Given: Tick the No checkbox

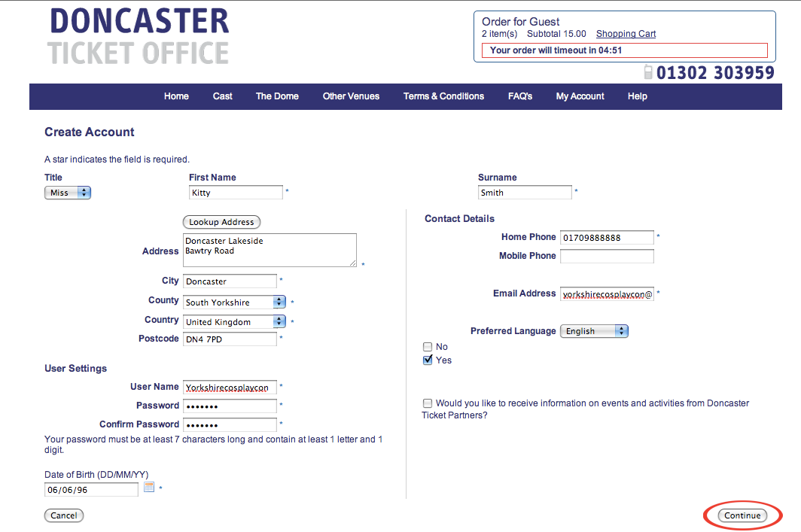Looking at the screenshot, I should click(428, 347).
